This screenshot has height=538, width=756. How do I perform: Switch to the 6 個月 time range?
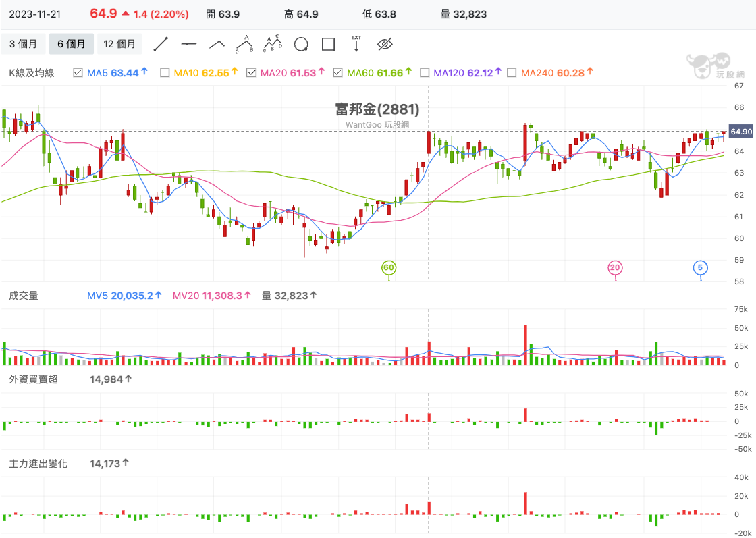click(x=72, y=44)
